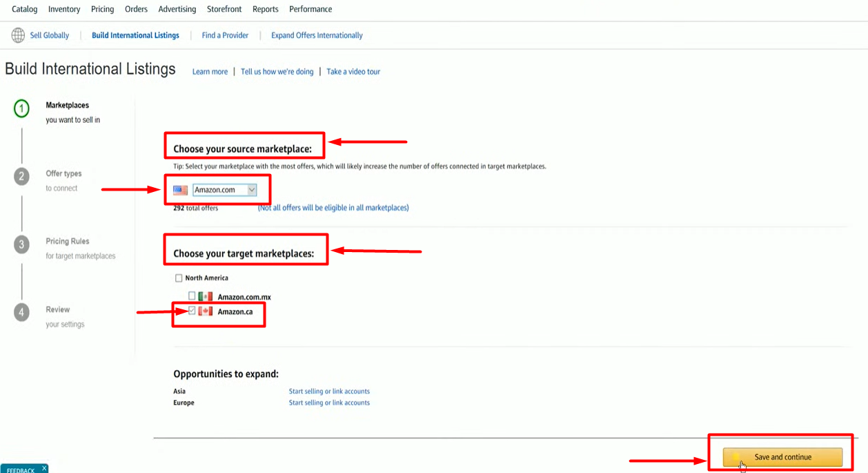Viewport: 868px width, 473px height.
Task: Click the Opportunities to expand heading
Action: click(x=226, y=374)
